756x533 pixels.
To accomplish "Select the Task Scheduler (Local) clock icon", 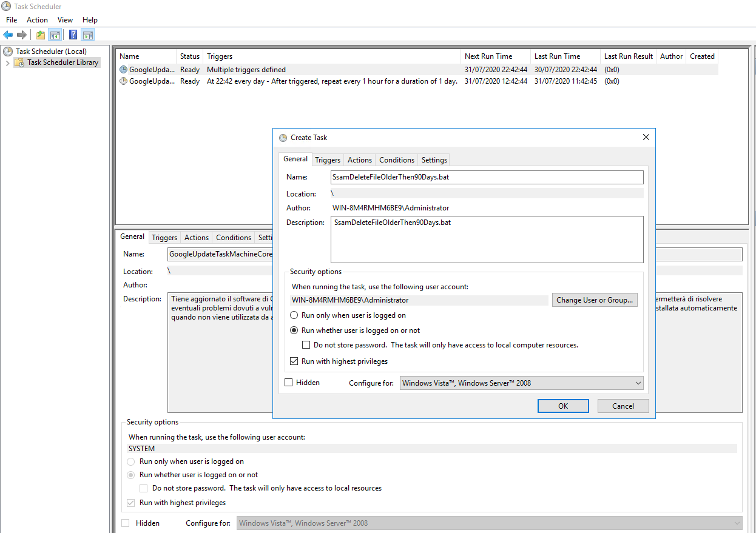I will 8,52.
